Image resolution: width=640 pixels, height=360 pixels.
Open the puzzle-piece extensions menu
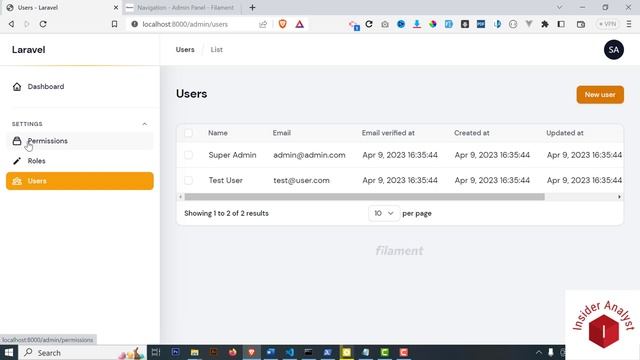pos(544,24)
